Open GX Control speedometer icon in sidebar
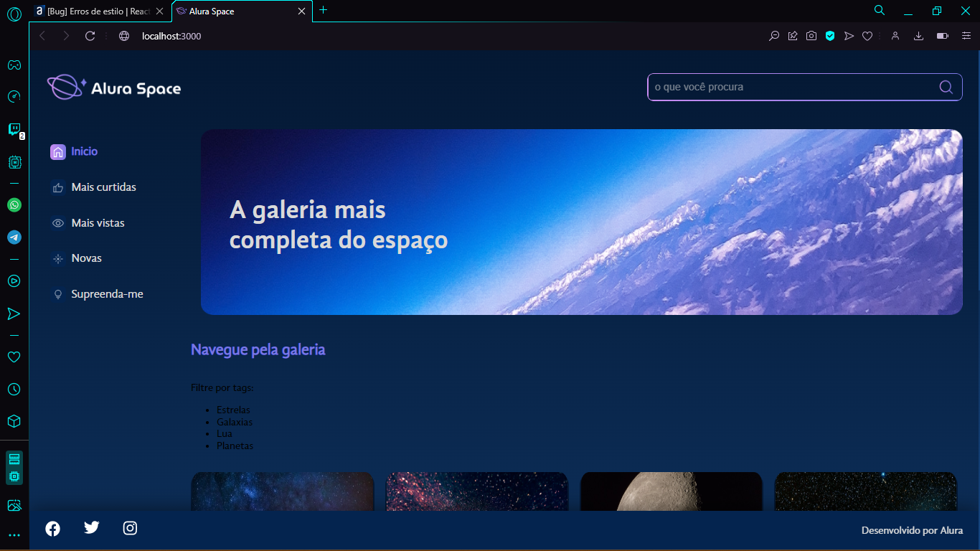 tap(14, 97)
